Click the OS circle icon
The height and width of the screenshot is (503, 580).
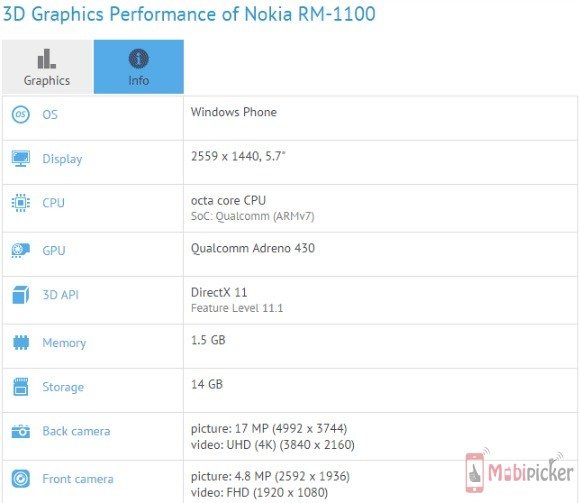pyautogui.click(x=21, y=114)
